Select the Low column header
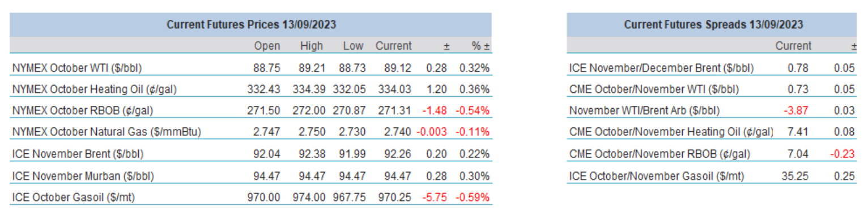The width and height of the screenshot is (868, 219). (353, 46)
